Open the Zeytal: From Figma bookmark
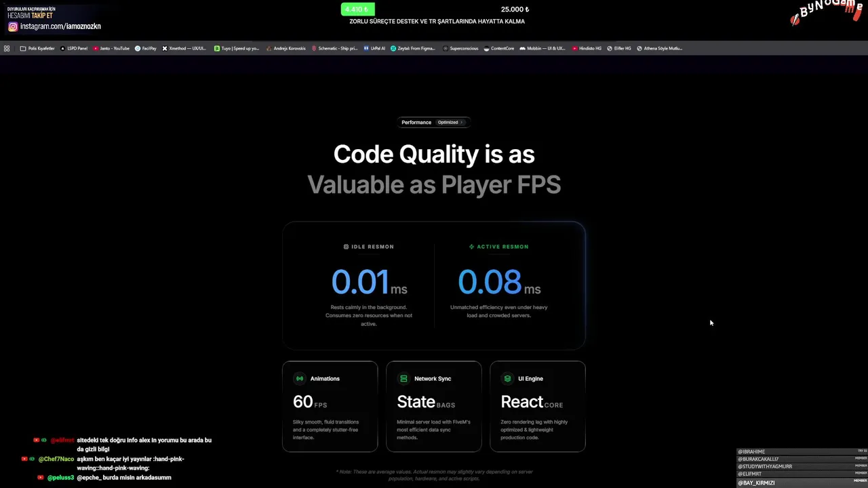Image resolution: width=868 pixels, height=488 pixels. 413,48
